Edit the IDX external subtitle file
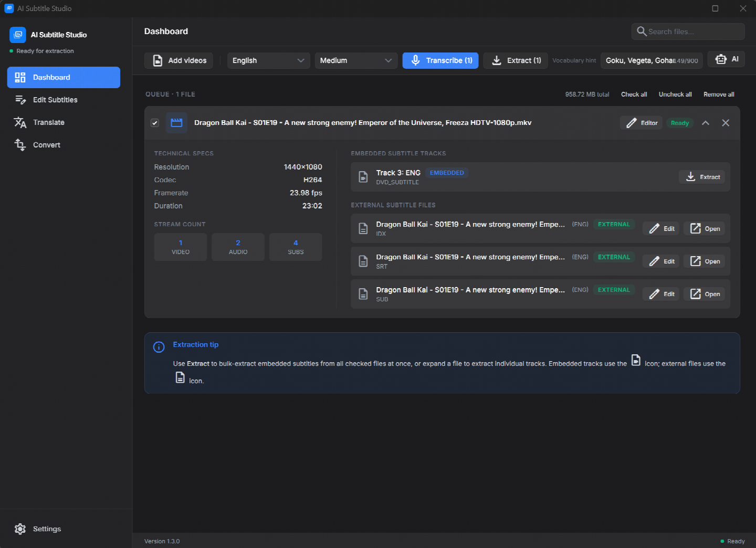This screenshot has height=548, width=756. (661, 228)
